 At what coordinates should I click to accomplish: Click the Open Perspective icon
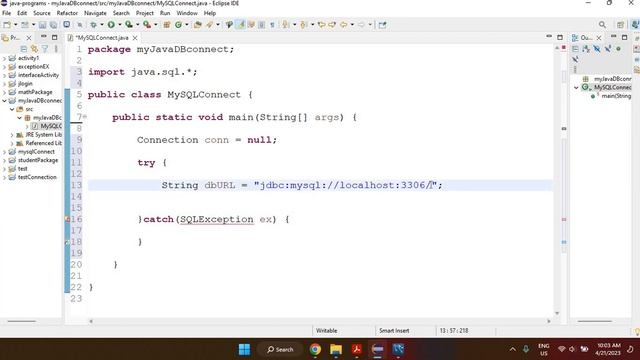click(620, 25)
